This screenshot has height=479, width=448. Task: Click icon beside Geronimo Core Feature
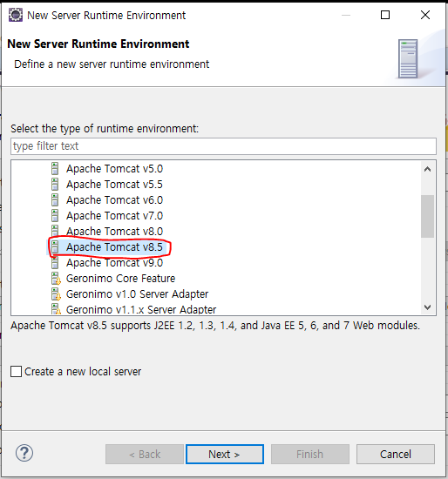[x=56, y=279]
